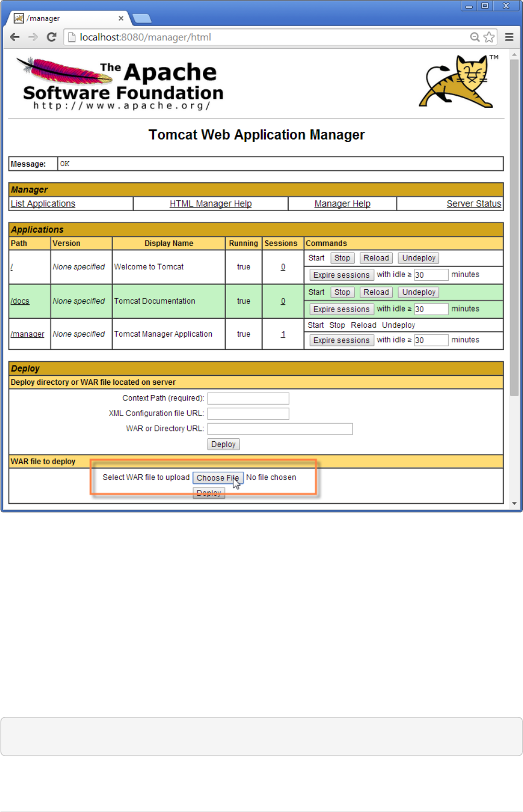Click the 'Tomcat Manager Application' display name
The width and height of the screenshot is (523, 812).
click(163, 334)
